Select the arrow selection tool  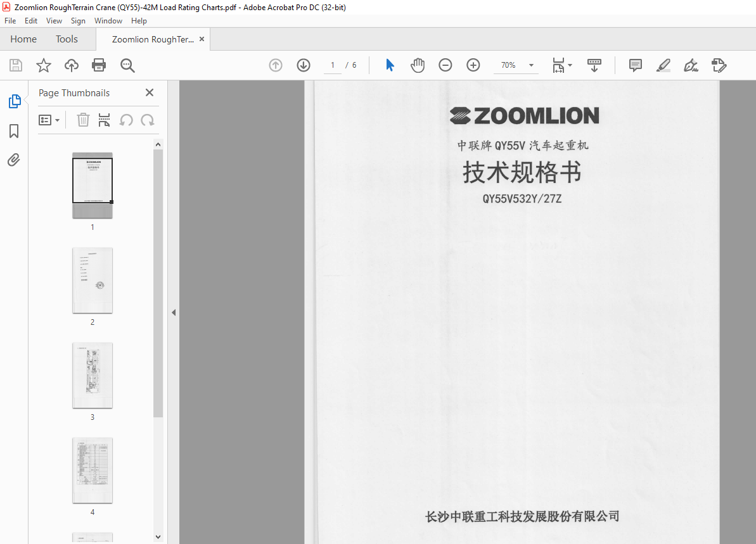tap(390, 65)
